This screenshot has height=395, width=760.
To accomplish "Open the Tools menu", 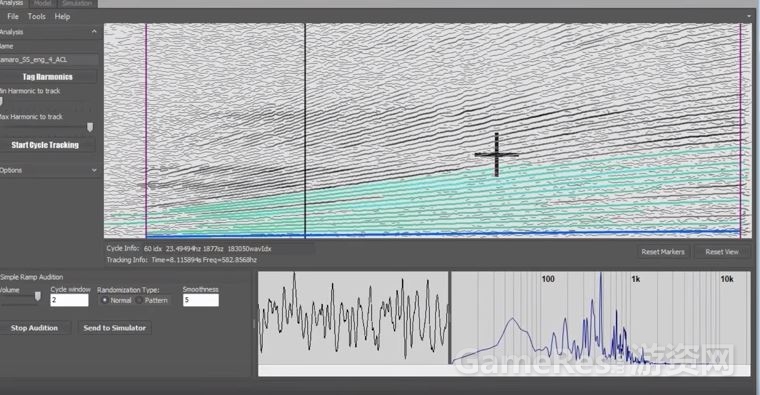I will click(37, 16).
